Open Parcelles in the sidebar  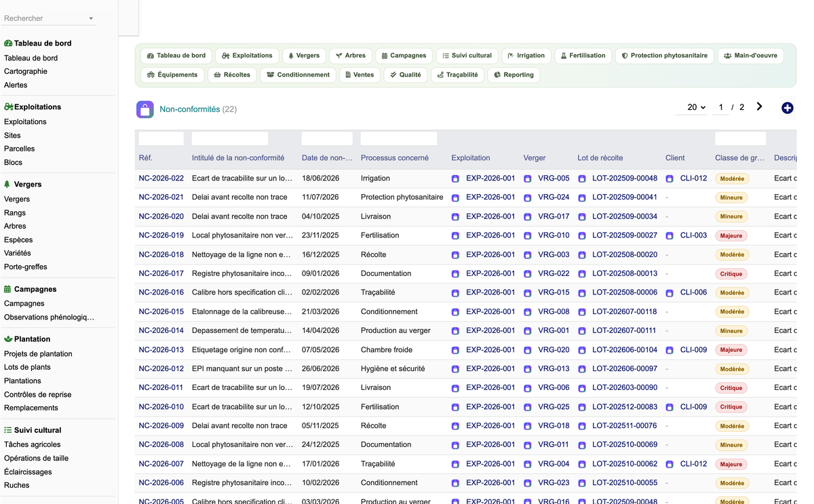pos(19,149)
